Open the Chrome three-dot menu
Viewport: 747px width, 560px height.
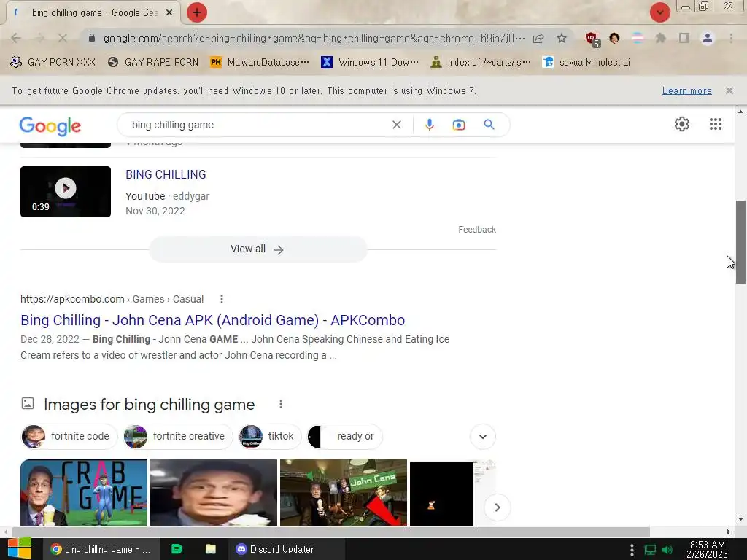pyautogui.click(x=731, y=38)
